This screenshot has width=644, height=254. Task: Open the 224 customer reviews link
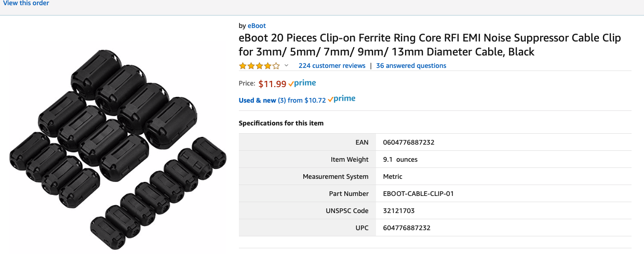[x=331, y=66]
